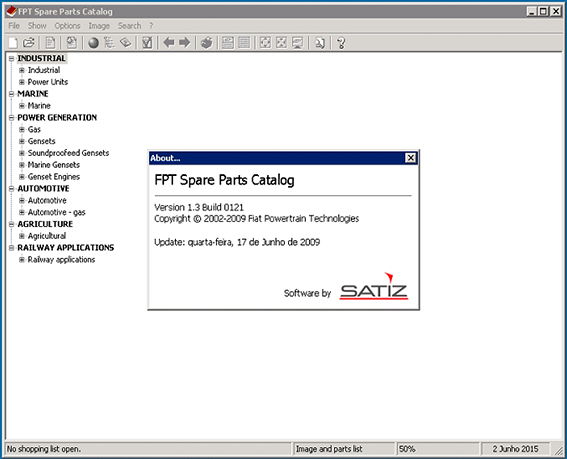The width and height of the screenshot is (567, 459).
Task: Click the image and parts list layout icon
Action: [x=228, y=43]
